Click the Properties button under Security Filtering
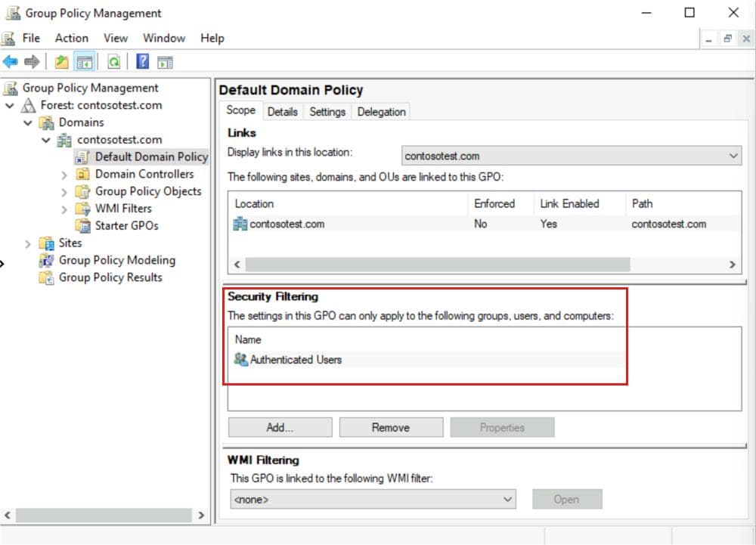The image size is (756, 545). 503,427
